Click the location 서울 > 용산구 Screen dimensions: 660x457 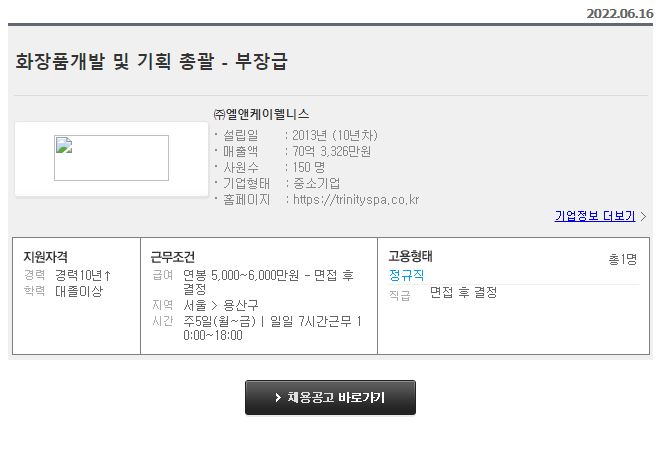coord(221,305)
